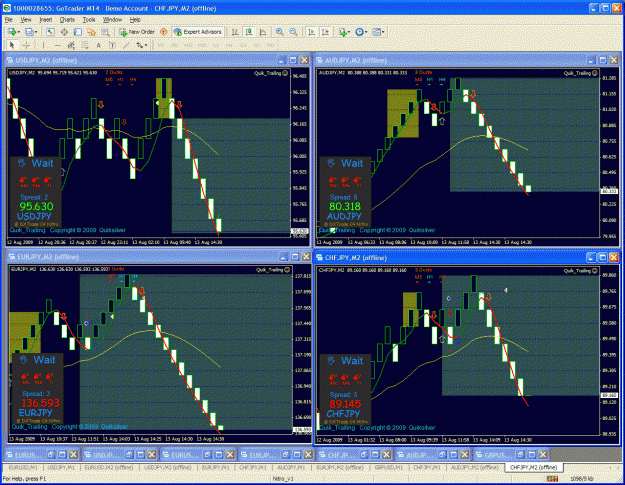
Task: Switch to EURJPY,M2 (offline) tab
Action: (340, 467)
